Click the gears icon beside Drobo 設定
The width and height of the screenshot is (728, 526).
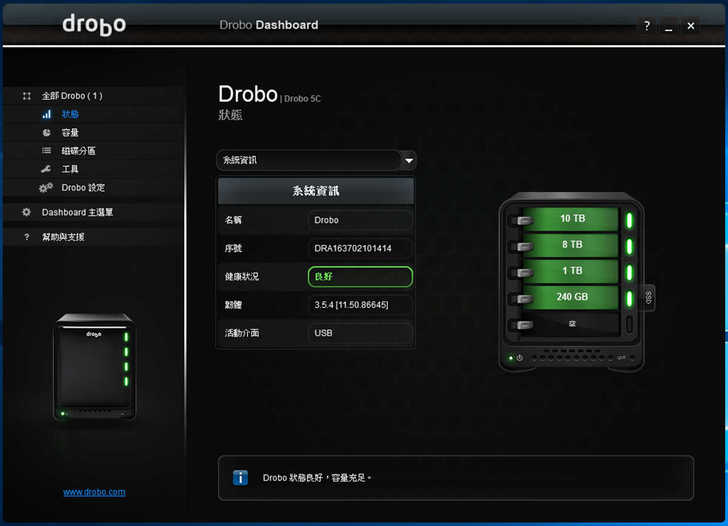click(x=46, y=188)
